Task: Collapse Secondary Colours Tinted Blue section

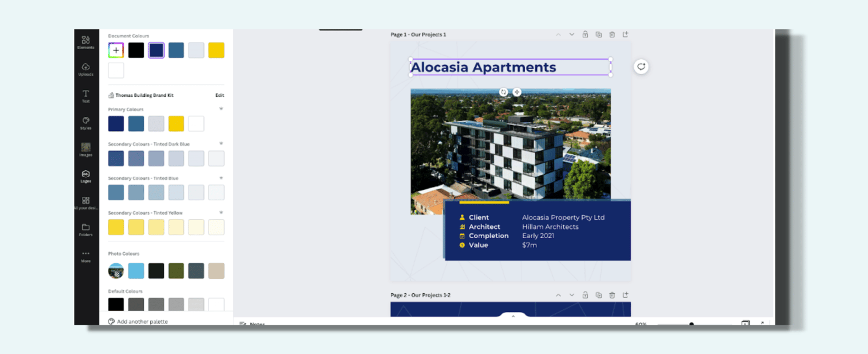Action: pos(221,178)
